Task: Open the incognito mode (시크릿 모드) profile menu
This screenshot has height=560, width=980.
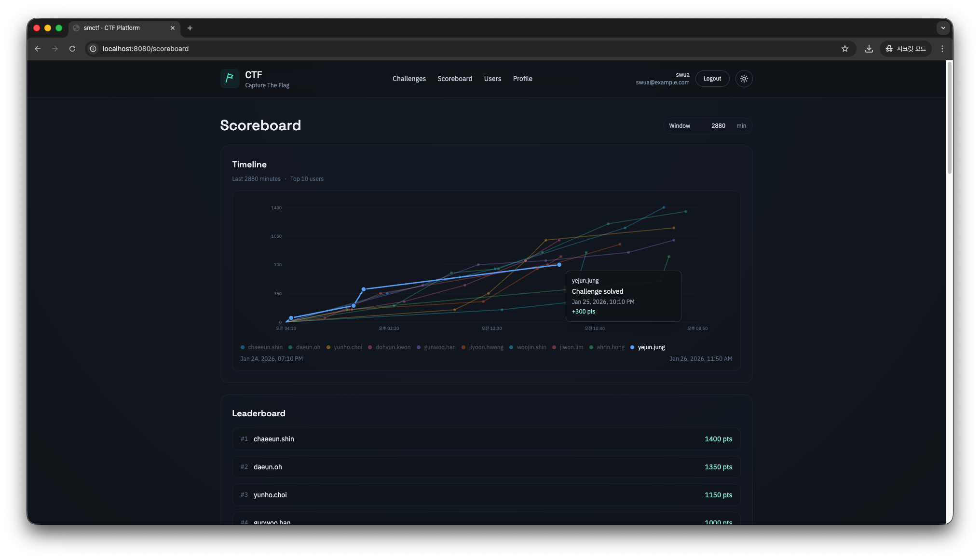Action: pyautogui.click(x=905, y=49)
